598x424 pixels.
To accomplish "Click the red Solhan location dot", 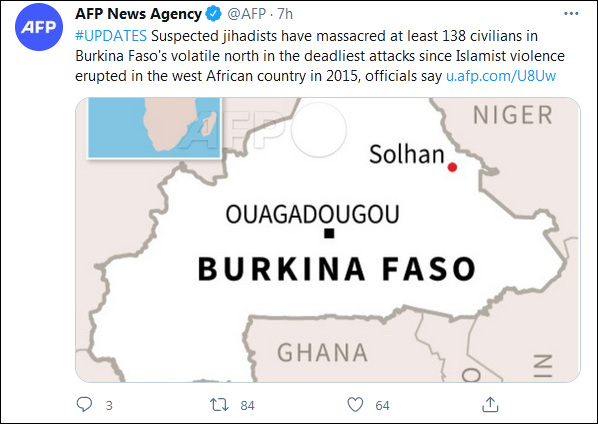I will click(452, 167).
